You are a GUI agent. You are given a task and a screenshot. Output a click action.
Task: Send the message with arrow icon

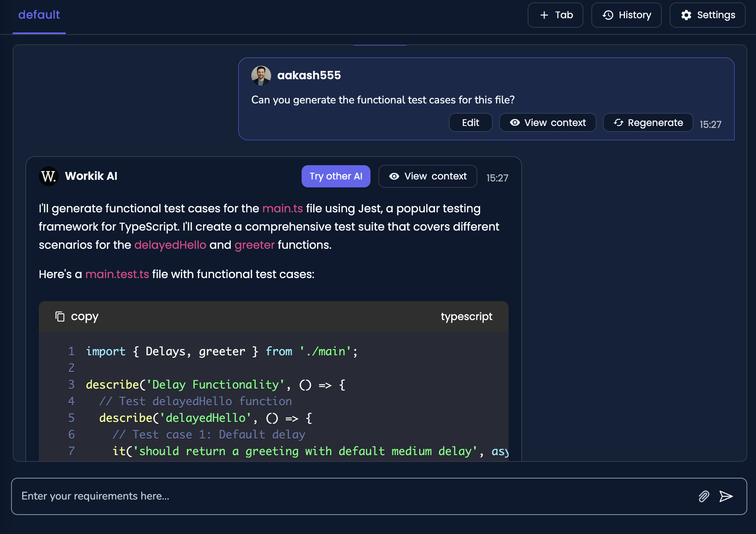[x=726, y=496]
